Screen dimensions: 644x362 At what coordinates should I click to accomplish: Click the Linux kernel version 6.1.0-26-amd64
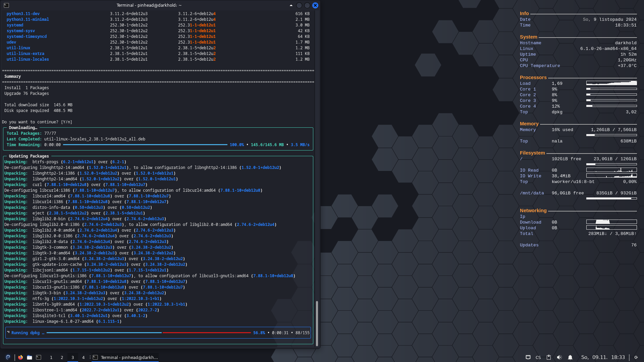click(x=608, y=49)
